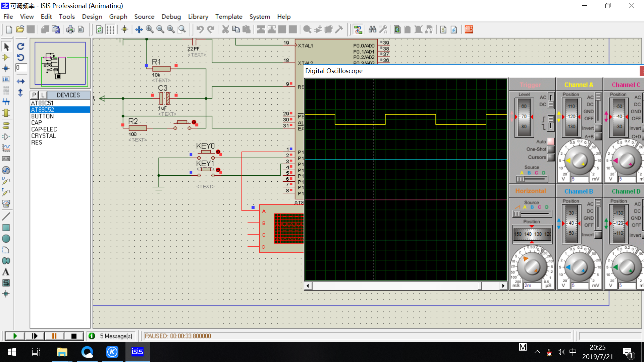Select the Component Mode tool
644x362 pixels.
(x=6, y=58)
